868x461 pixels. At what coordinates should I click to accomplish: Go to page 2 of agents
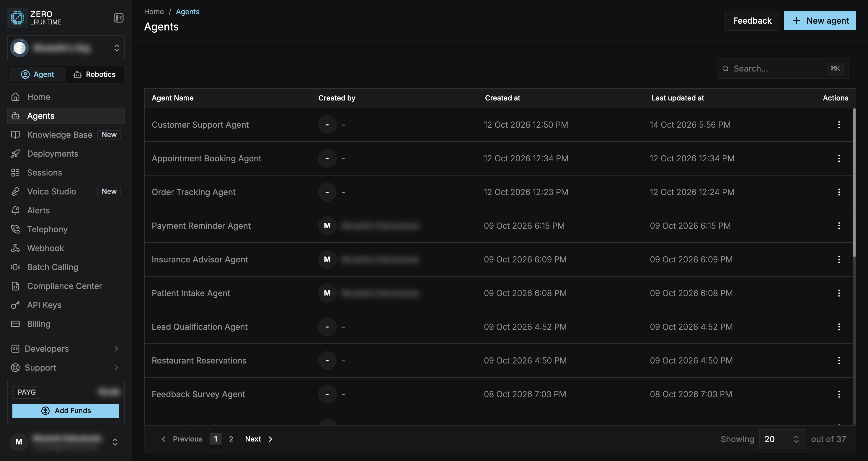[x=231, y=439]
